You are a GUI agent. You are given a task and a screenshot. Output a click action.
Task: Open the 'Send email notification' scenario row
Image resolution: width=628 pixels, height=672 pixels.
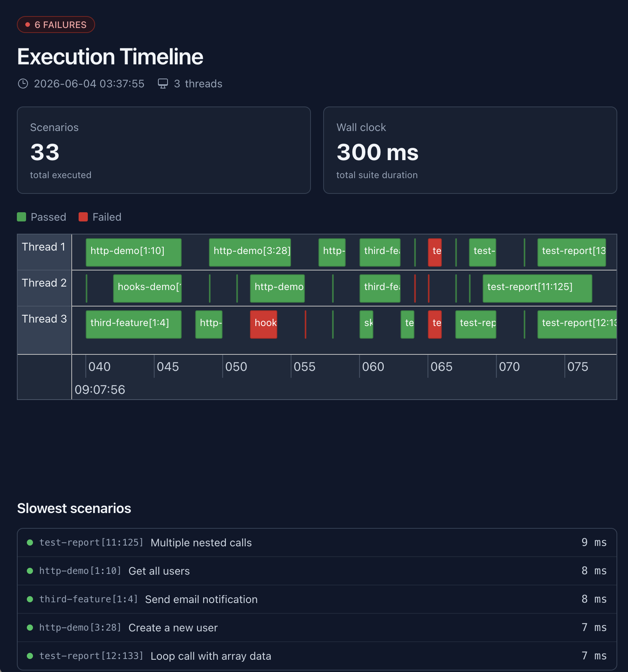(317, 599)
